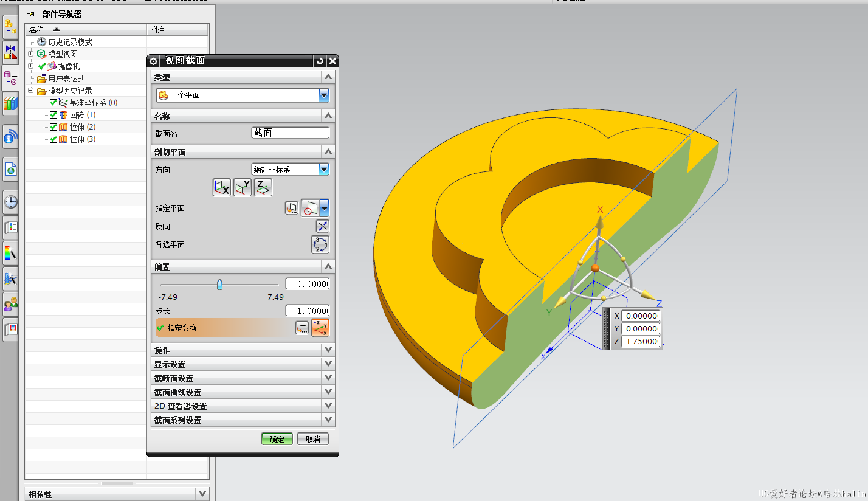
Task: Click the 步长 value field
Action: pos(308,310)
